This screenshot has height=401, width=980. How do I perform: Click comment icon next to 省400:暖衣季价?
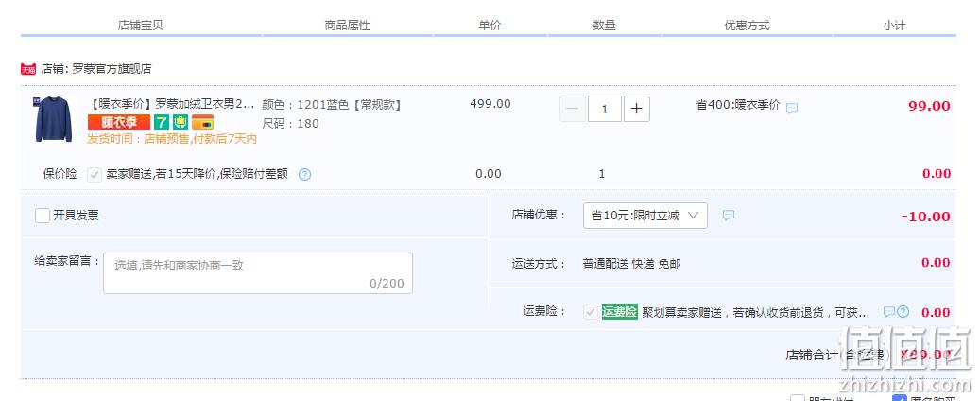coord(792,108)
